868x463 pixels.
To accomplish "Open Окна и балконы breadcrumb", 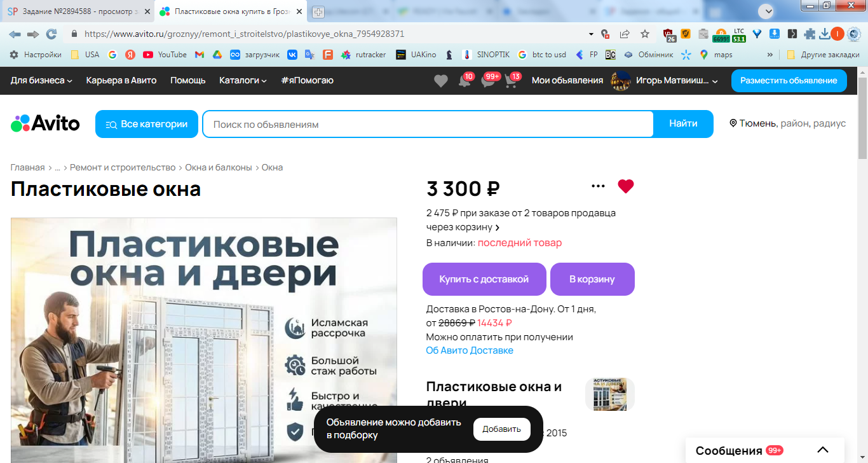I will click(x=220, y=167).
